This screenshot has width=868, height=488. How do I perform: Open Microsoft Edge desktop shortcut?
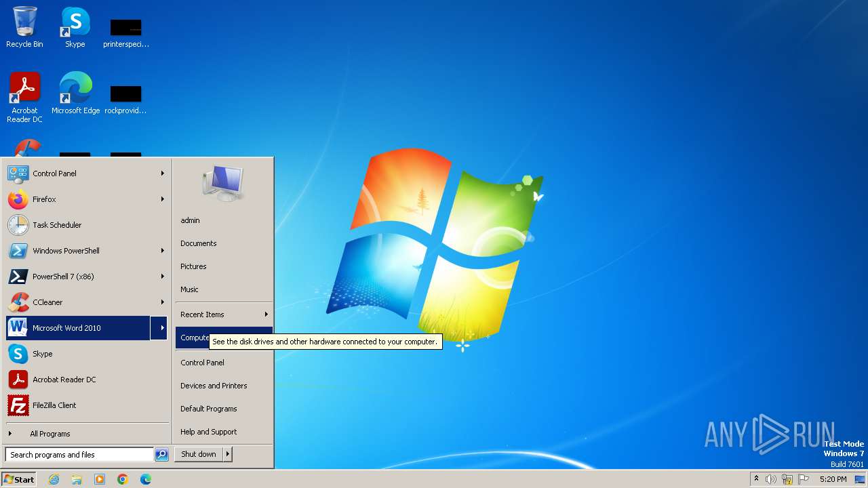click(75, 93)
